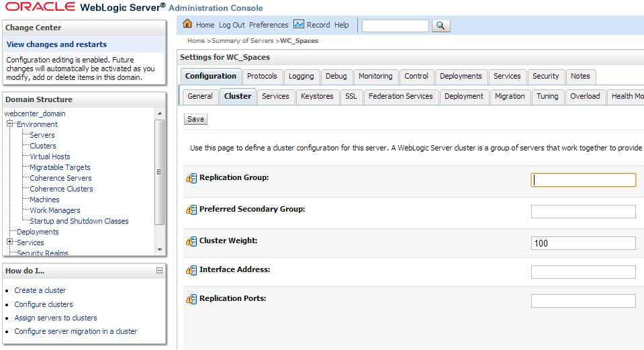Click the Log Out link
The height and width of the screenshot is (350, 644).
[x=232, y=25]
